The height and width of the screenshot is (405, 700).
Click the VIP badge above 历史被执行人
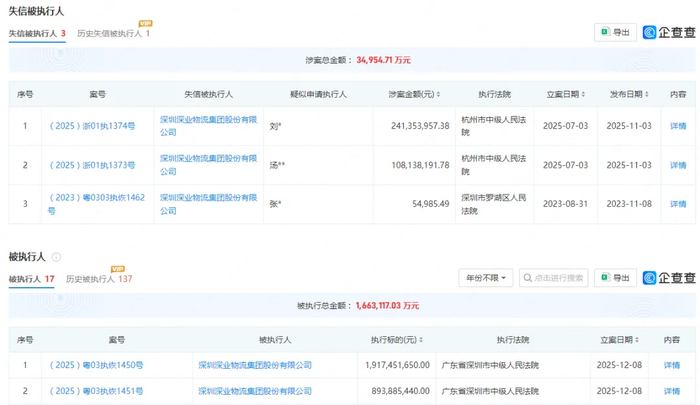click(x=117, y=268)
